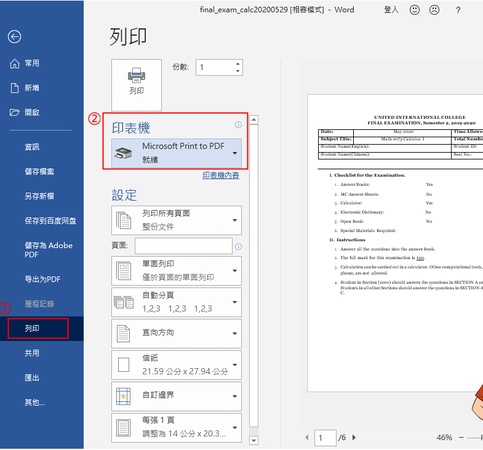This screenshot has width=483, height=450.
Task: Click the settings scrollbar up arrow
Action: [254, 120]
